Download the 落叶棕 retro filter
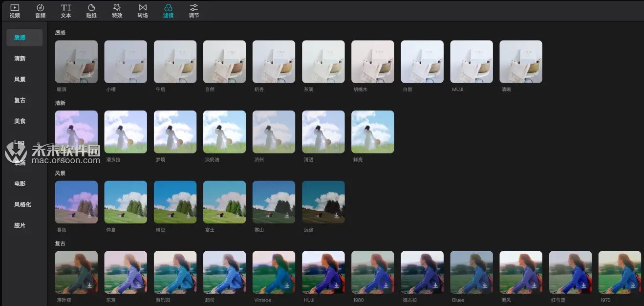Image resolution: width=644 pixels, height=306 pixels. pyautogui.click(x=90, y=285)
